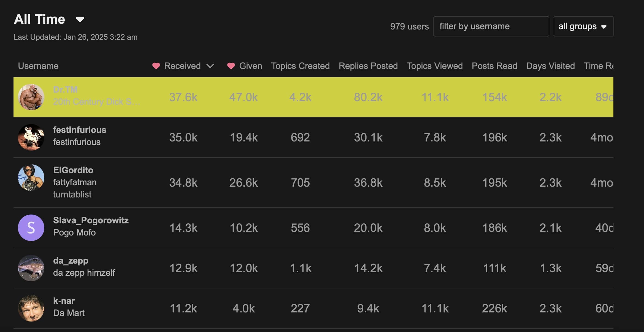
Task: Sort by Replies Posted column
Action: (x=368, y=66)
